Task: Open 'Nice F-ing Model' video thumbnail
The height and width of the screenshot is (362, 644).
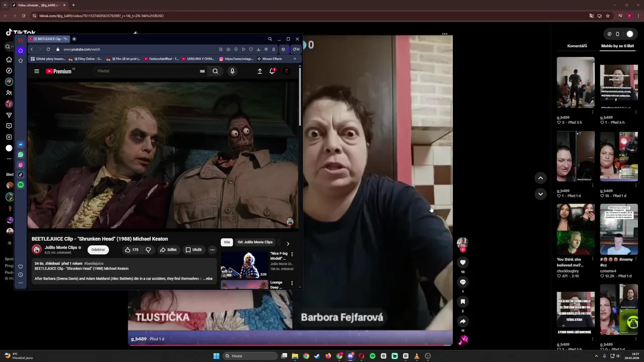Action: (245, 264)
